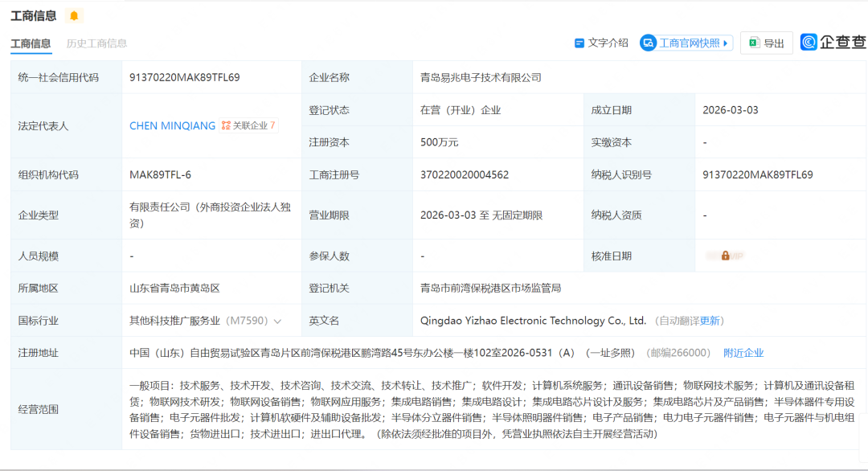Click the 实缴资本 label cell
Viewport: 868px width, 471px height.
click(x=640, y=142)
